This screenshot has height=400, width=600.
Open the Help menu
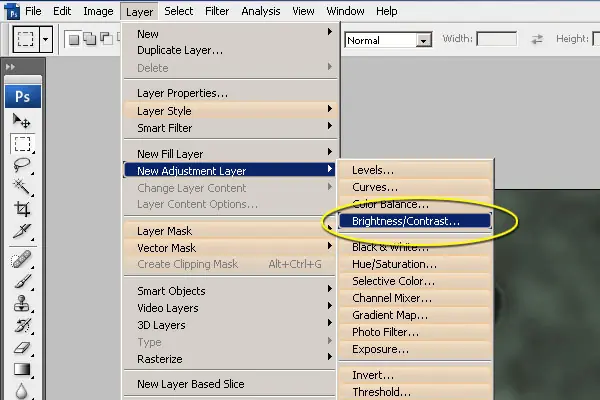(386, 11)
